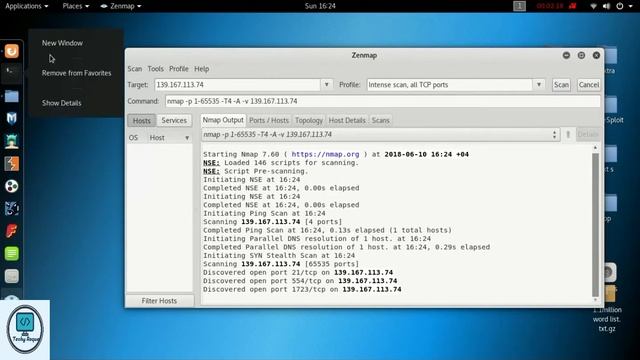Click the output scrollbar down arrow
Screen dimensions: 640x360
coord(595,300)
